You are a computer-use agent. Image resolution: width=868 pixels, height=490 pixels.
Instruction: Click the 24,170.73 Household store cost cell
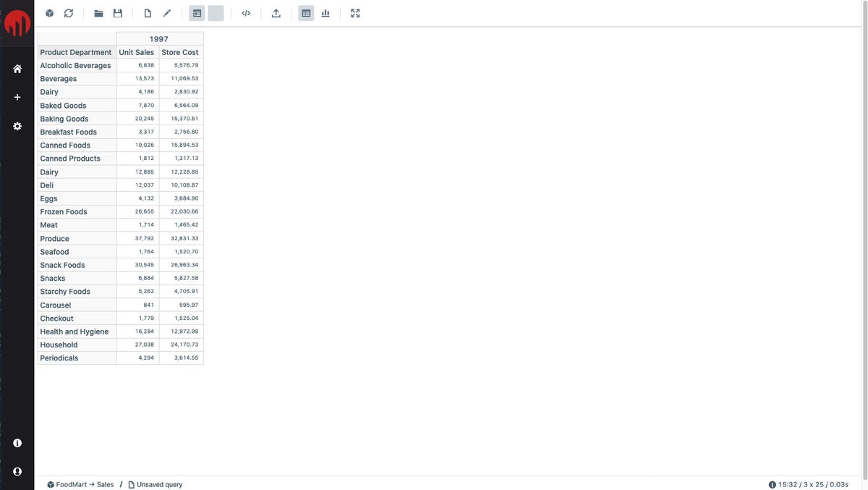click(181, 345)
